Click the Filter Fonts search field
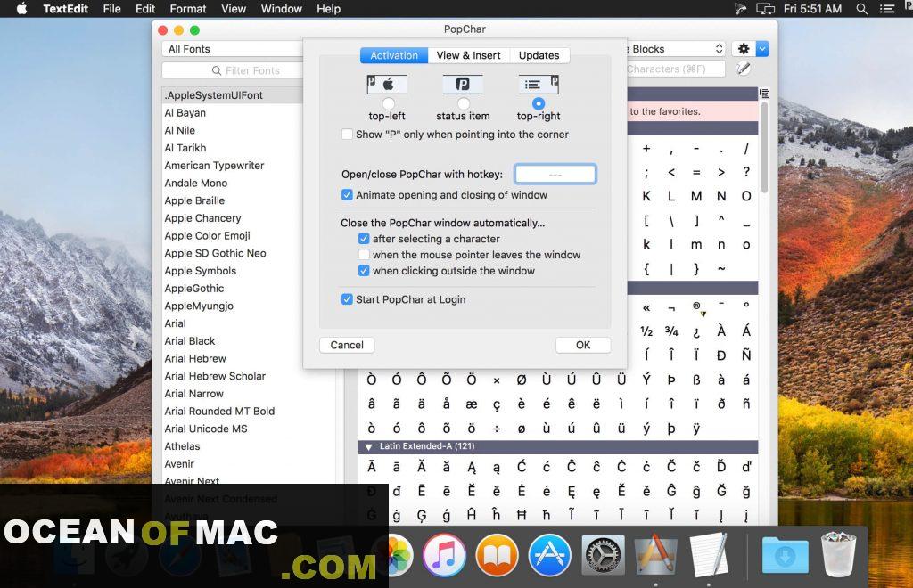 pyautogui.click(x=233, y=70)
